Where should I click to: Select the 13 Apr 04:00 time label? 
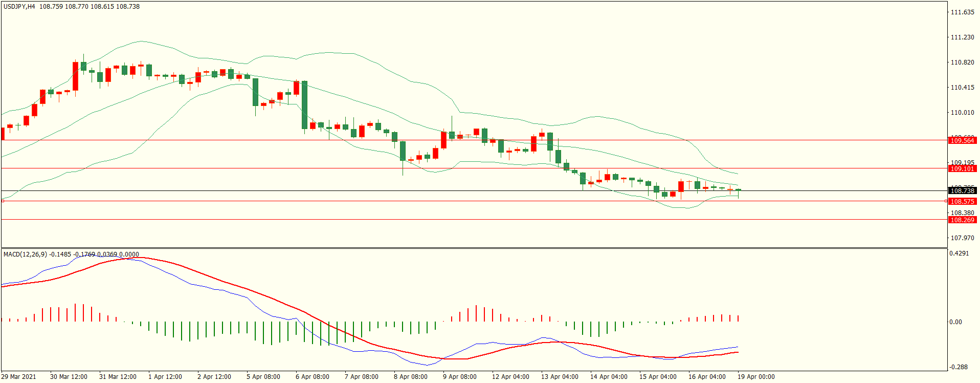[560, 377]
